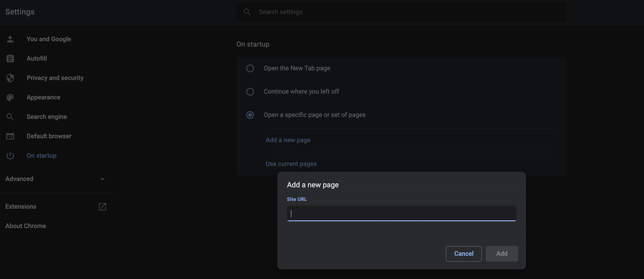Screen dimensions: 644x279
Task: Click the Advanced label text
Action: click(19, 179)
